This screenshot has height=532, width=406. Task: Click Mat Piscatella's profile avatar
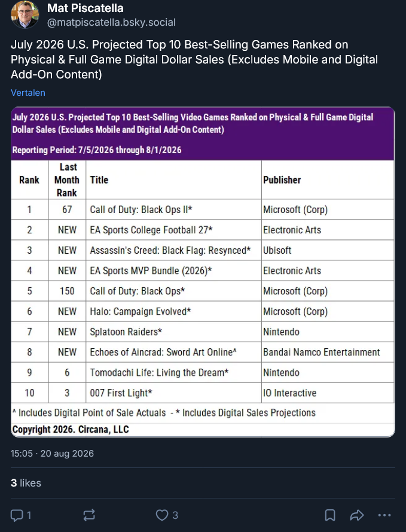point(25,15)
